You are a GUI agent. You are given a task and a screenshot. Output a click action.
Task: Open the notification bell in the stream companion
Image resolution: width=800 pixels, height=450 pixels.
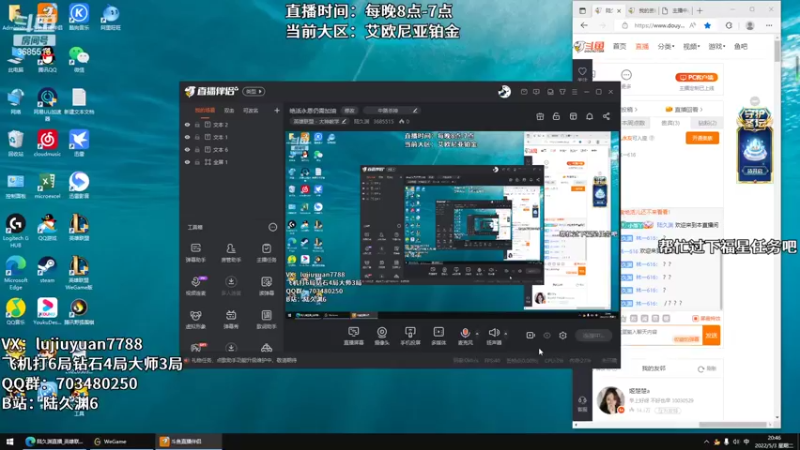point(589,116)
